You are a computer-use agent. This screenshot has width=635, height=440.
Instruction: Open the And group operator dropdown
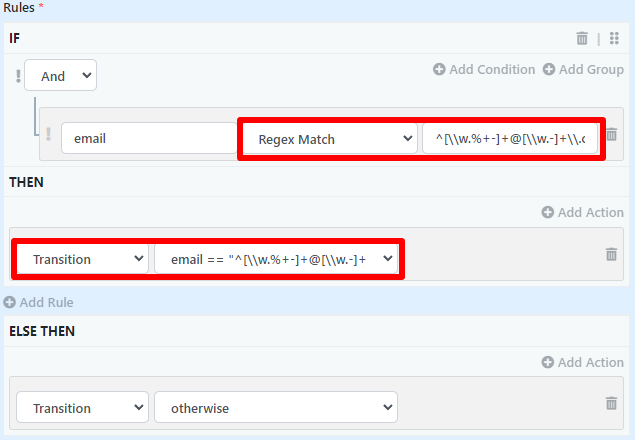(60, 75)
